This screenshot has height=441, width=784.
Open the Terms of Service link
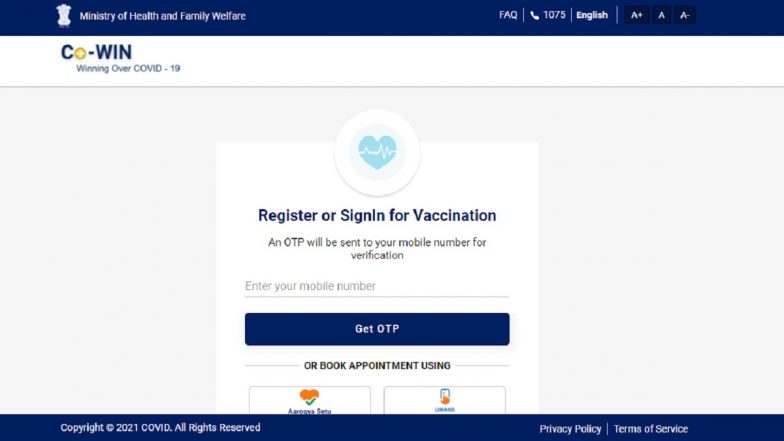pyautogui.click(x=650, y=428)
